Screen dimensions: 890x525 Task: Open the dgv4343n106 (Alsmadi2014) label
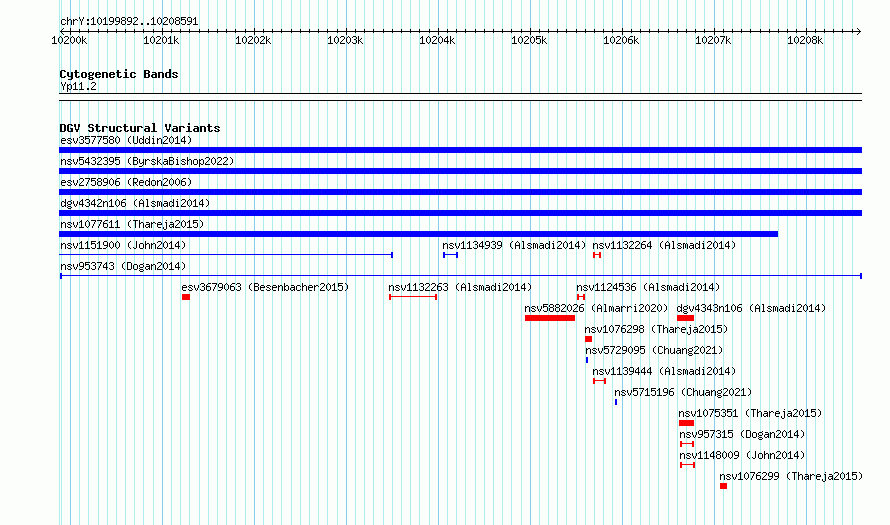point(752,308)
